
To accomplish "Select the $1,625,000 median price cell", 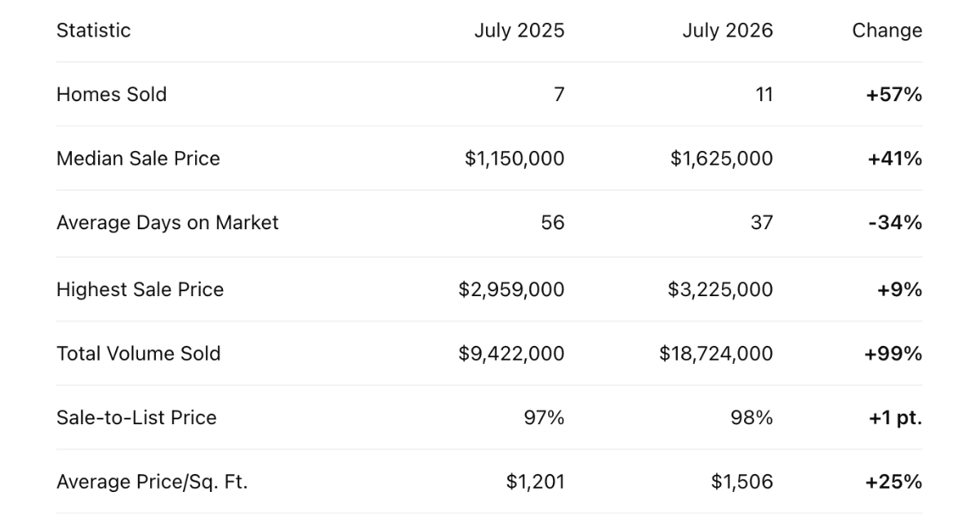I will click(x=721, y=158).
